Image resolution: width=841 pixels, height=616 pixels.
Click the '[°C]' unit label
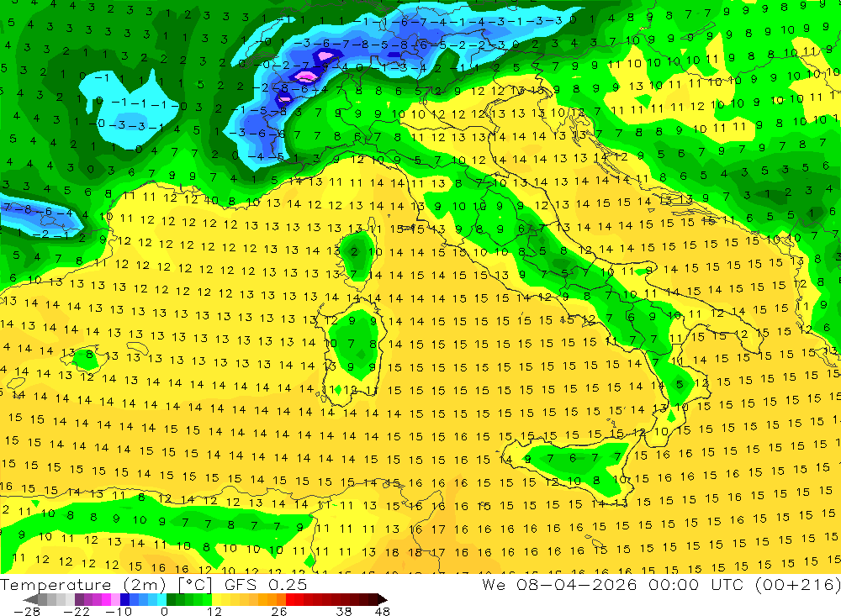click(195, 584)
